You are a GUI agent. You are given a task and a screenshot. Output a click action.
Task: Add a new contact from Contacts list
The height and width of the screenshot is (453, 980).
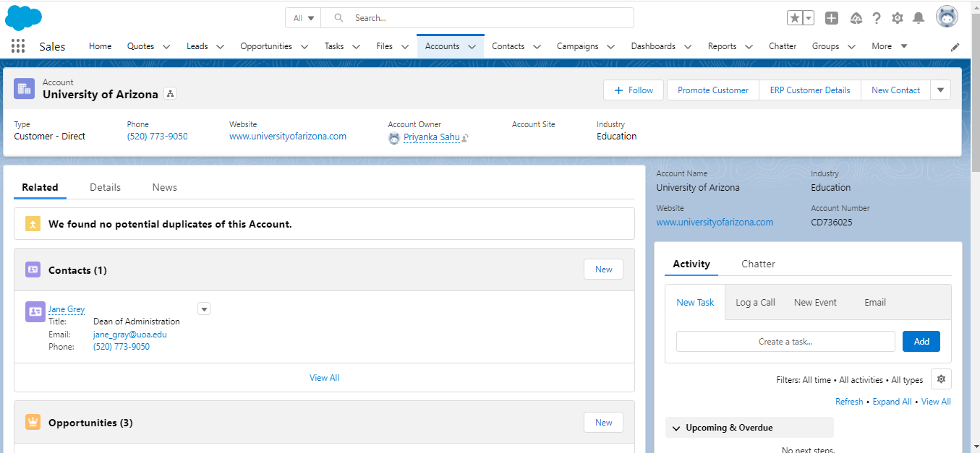(603, 269)
